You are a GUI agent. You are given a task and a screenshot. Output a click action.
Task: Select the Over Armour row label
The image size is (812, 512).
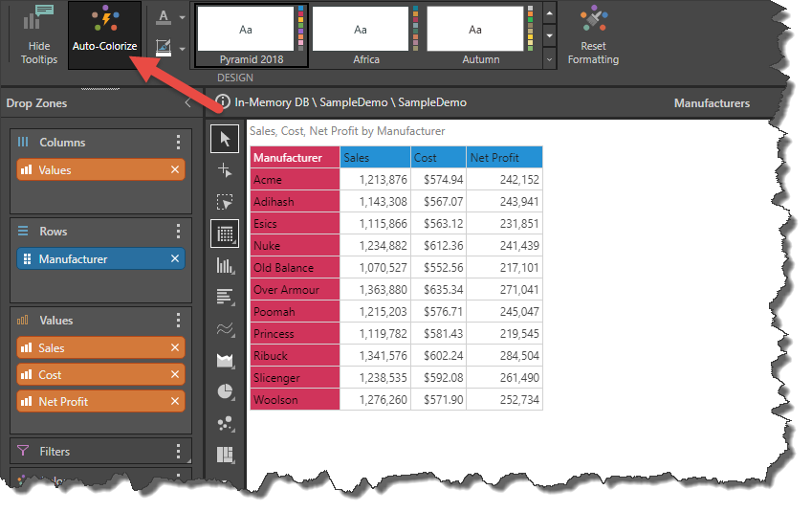click(295, 290)
